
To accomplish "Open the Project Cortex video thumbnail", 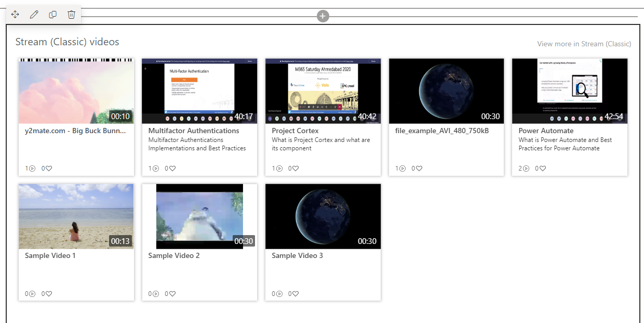I will [x=323, y=91].
